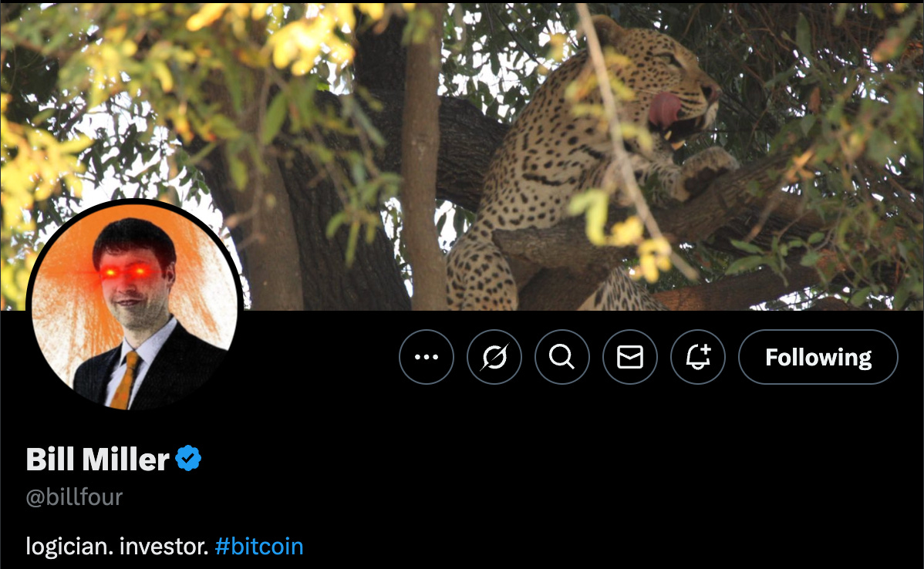Select the @billfour handle text
Viewport: 924px width, 569px height.
point(74,497)
